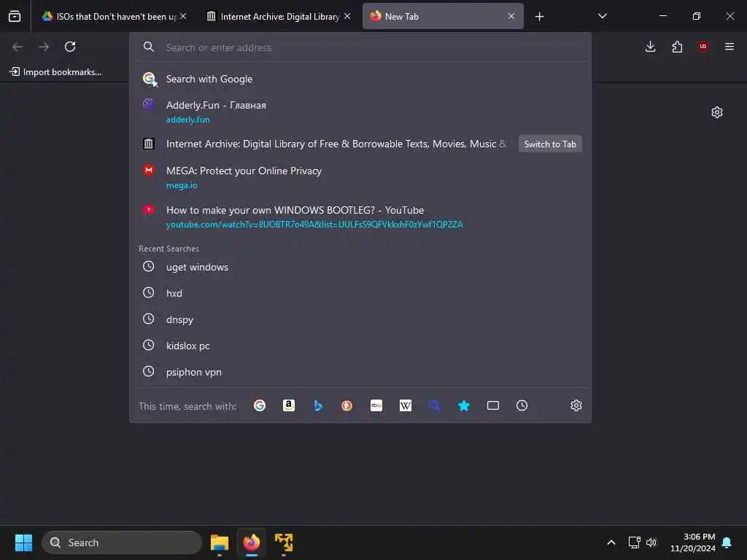Open the downloads panel

[x=650, y=47]
